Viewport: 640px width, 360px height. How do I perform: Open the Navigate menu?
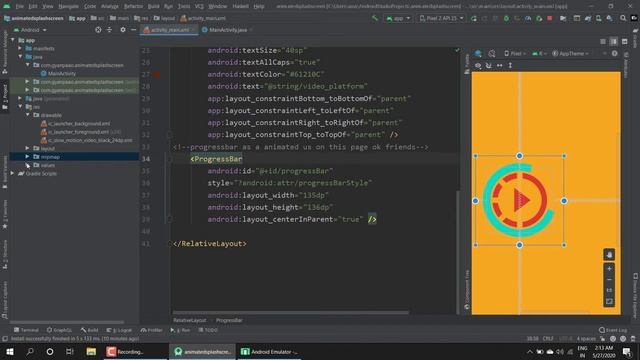69,6
